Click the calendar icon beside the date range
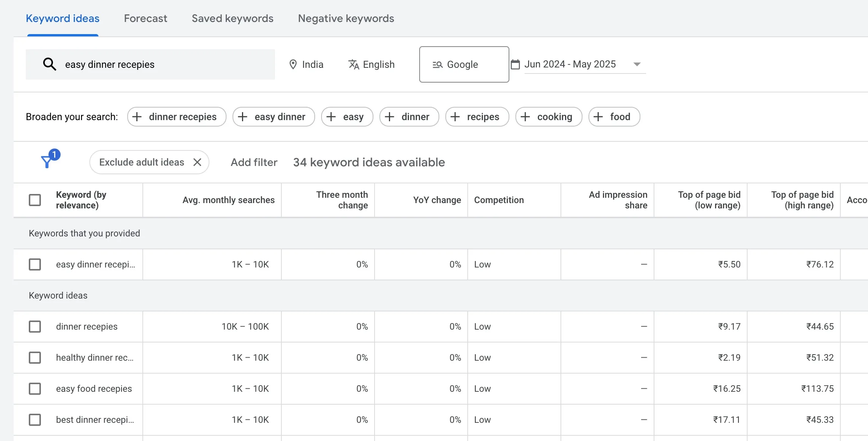868x441 pixels. pyautogui.click(x=515, y=64)
